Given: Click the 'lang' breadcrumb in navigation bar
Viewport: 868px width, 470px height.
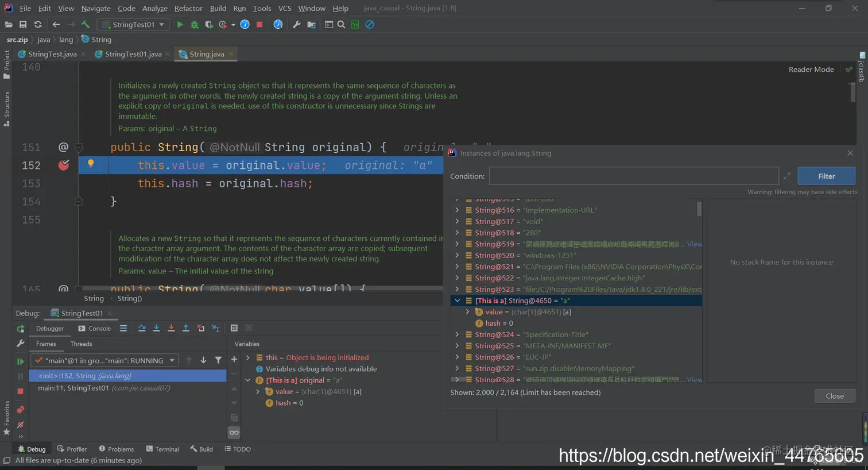Looking at the screenshot, I should click(x=66, y=40).
